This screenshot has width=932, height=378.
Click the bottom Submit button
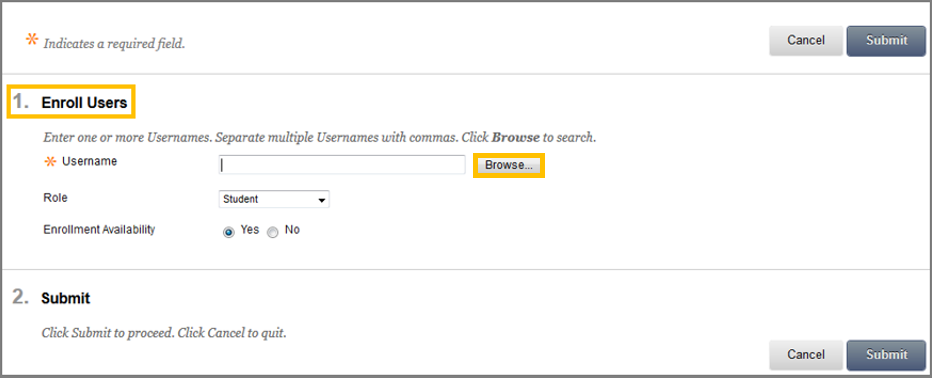tap(886, 355)
